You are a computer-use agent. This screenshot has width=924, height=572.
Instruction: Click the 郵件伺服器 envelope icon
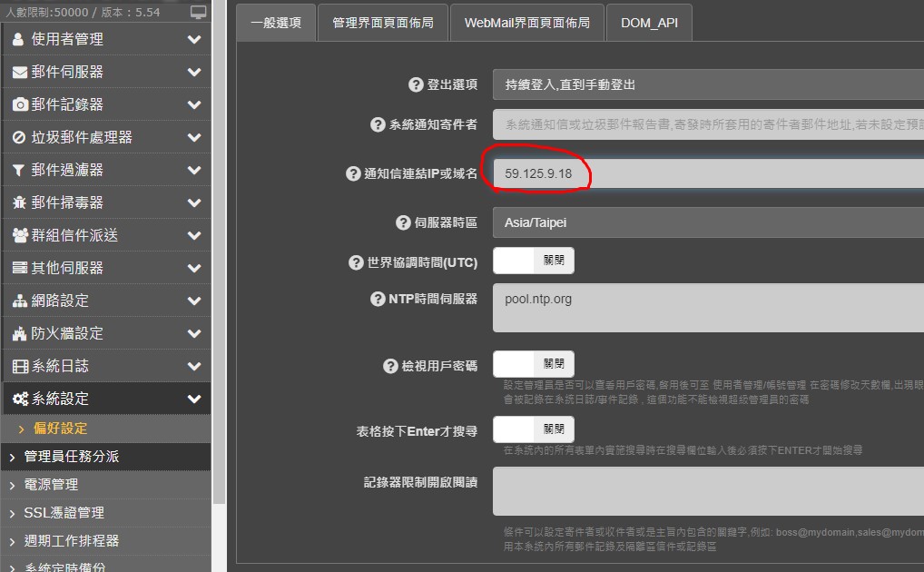[x=19, y=72]
